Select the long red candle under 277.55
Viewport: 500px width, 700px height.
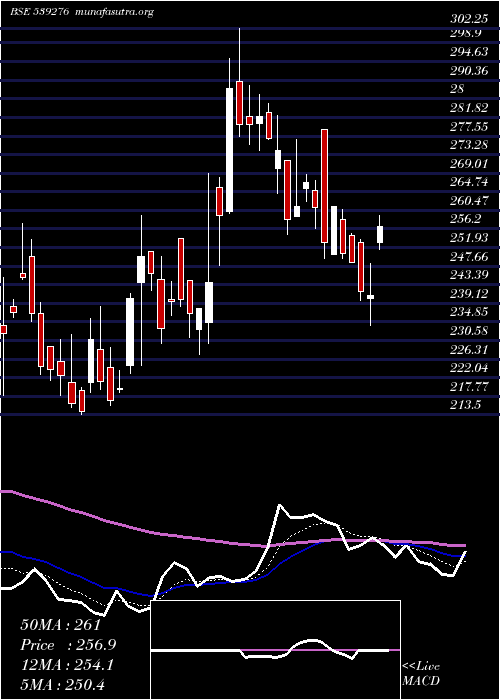[325, 186]
